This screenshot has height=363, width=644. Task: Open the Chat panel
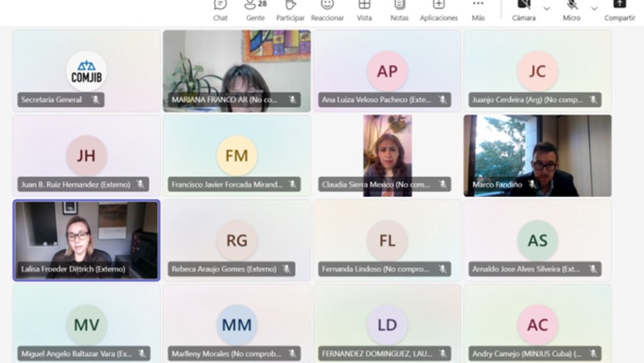click(x=220, y=10)
